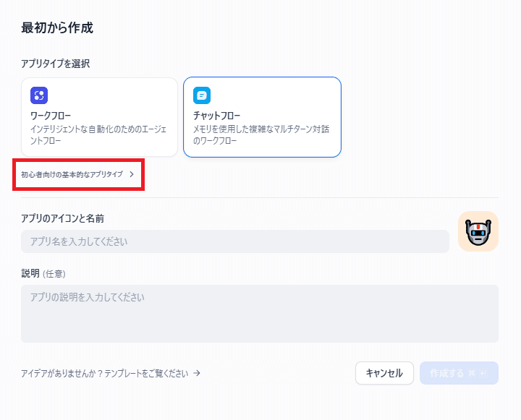Click the キャンセル button
521x420 pixels.
[x=384, y=373]
